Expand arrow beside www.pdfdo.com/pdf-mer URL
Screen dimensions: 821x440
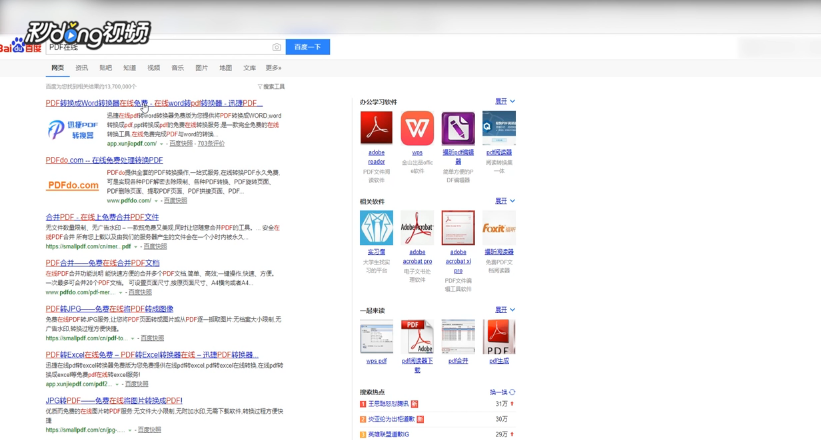pyautogui.click(x=121, y=293)
